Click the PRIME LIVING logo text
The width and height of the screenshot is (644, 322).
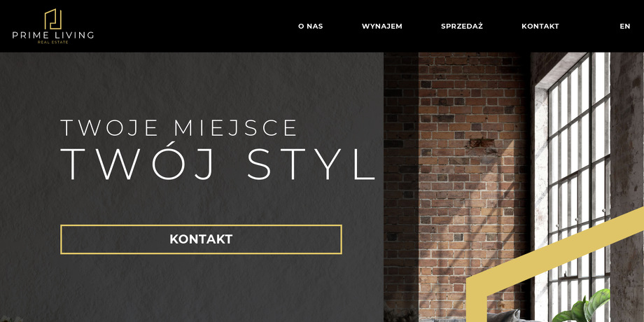tap(53, 35)
